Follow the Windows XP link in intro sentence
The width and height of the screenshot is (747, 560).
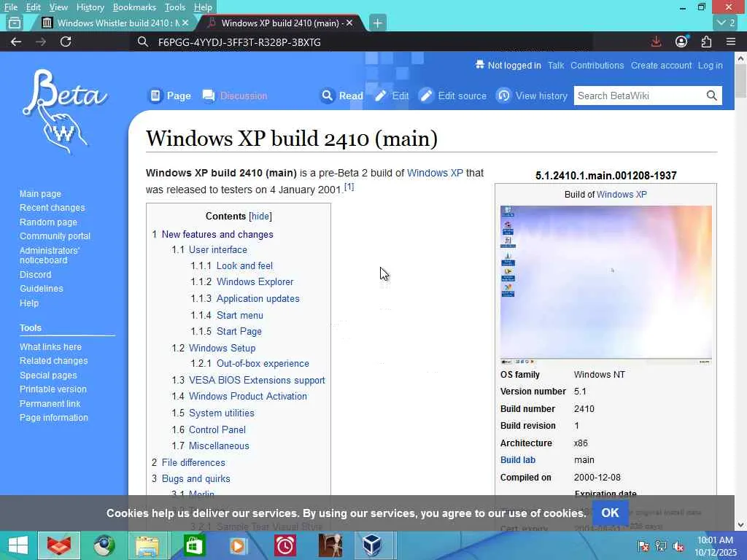click(x=435, y=173)
